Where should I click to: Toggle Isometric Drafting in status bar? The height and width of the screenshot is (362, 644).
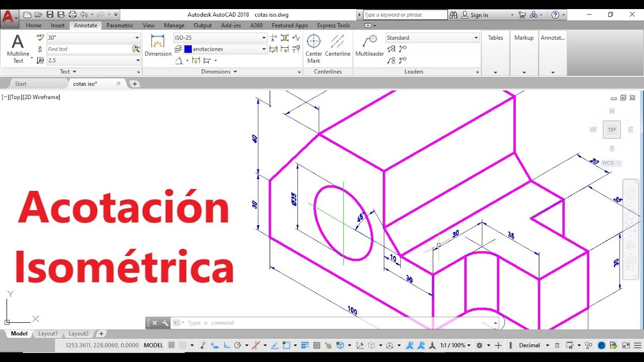[256, 345]
